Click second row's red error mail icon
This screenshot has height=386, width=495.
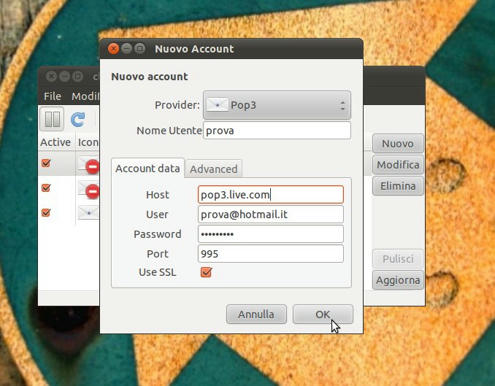tap(89, 190)
